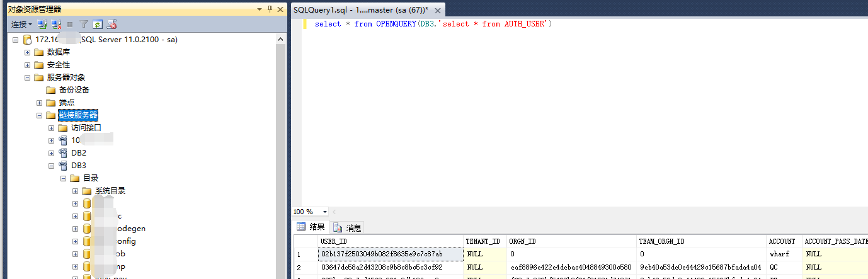
Task: Collapse the 172.16 SQL Server root node
Action: coord(15,40)
